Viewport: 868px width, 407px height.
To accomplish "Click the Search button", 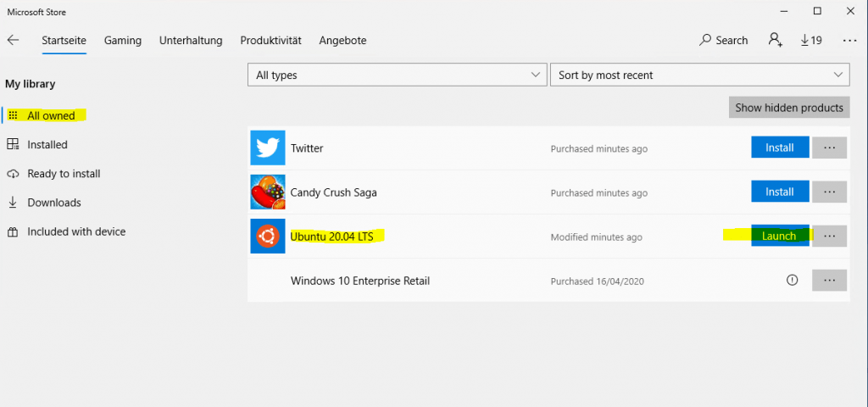I will tap(724, 41).
